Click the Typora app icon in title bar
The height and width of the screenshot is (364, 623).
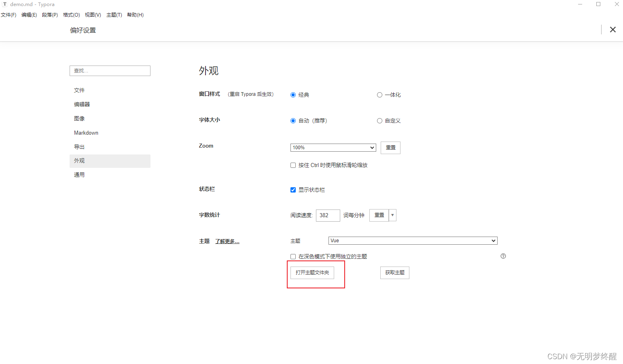pyautogui.click(x=5, y=4)
